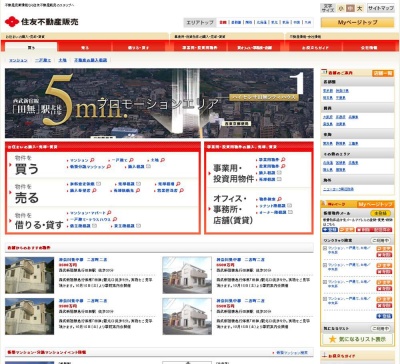Viewport: 400px width, 364px height.
Task: Click magnifier icon next to 一戸建て link
Action: click(131, 160)
